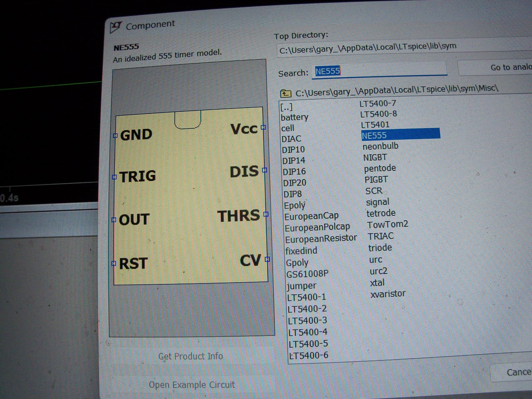The width and height of the screenshot is (532, 399).
Task: Select LT5400-1 in the list
Action: point(307,297)
